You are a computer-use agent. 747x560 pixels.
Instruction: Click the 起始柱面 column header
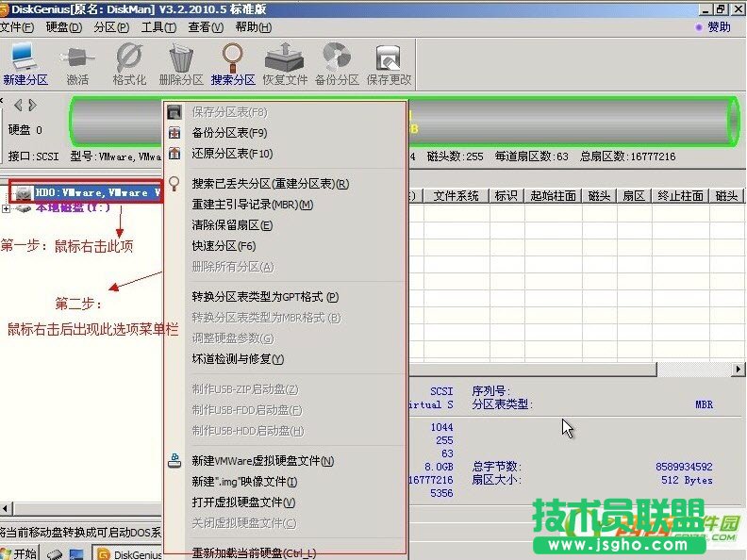(x=553, y=196)
